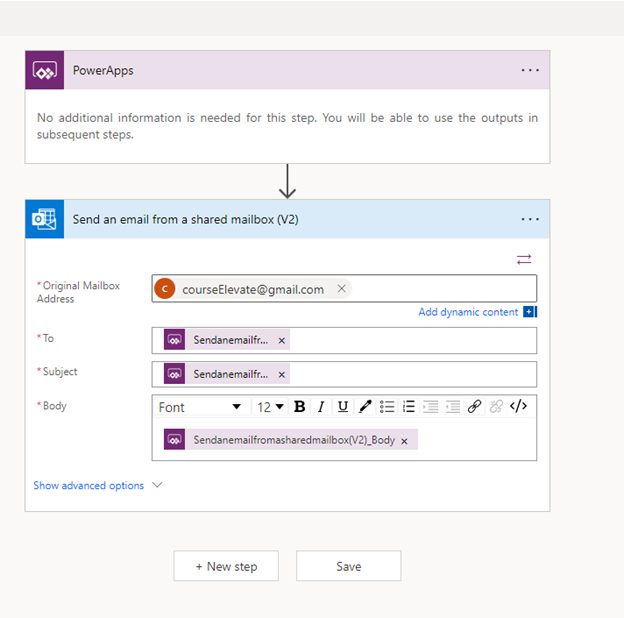Image resolution: width=624 pixels, height=618 pixels.
Task: Open the font size 12 dropdown
Action: tap(270, 407)
